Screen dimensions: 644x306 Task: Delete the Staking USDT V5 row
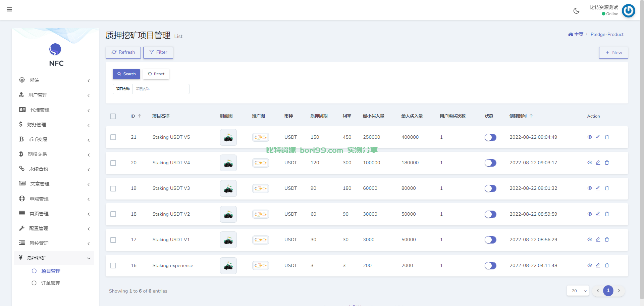point(607,137)
